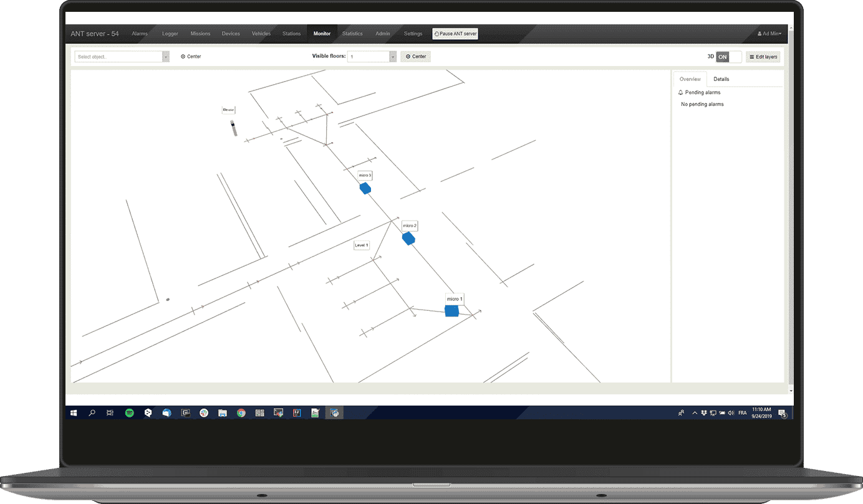The width and height of the screenshot is (863, 504).
Task: Click Center next to Select object
Action: tap(191, 57)
